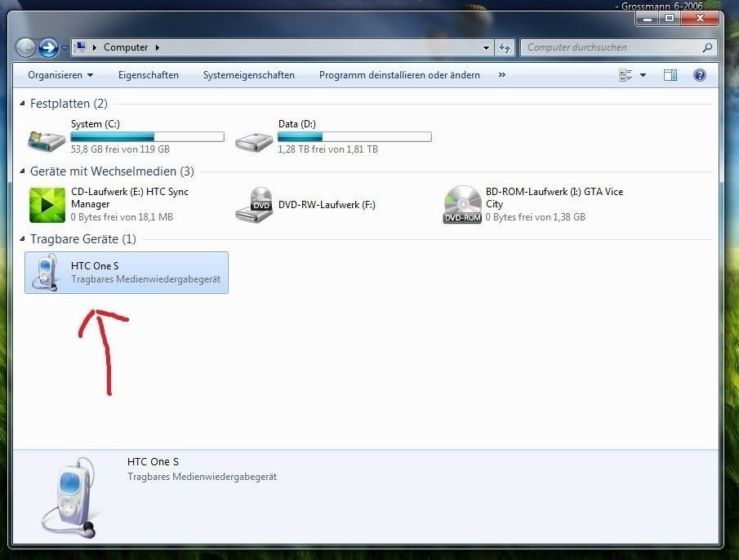
Task: Select the HTC One S device icon
Action: coord(45,272)
